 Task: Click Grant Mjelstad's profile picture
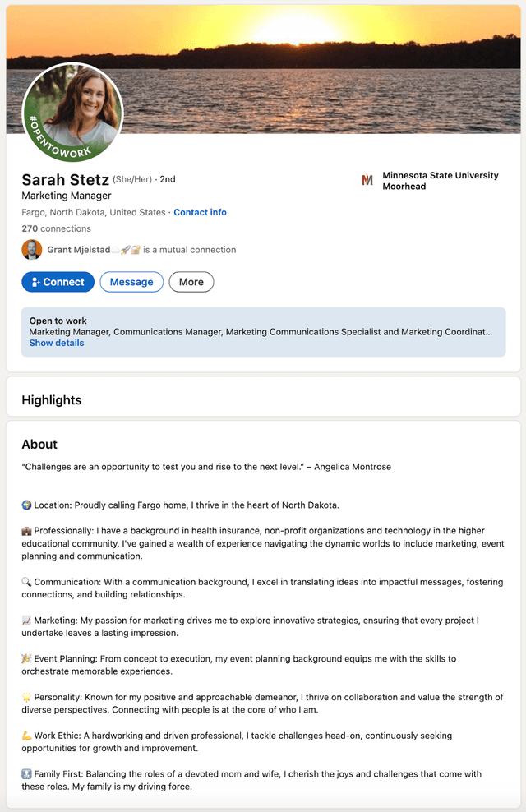click(x=31, y=250)
